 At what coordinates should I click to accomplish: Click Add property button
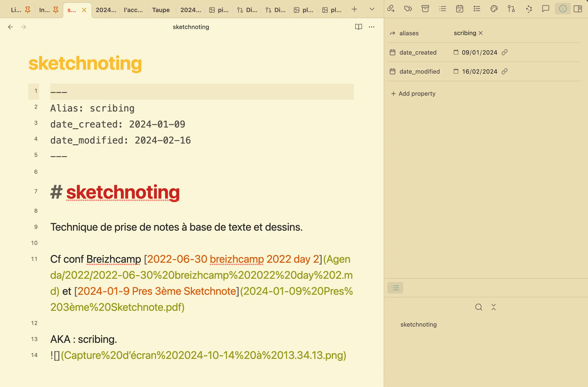coord(413,94)
